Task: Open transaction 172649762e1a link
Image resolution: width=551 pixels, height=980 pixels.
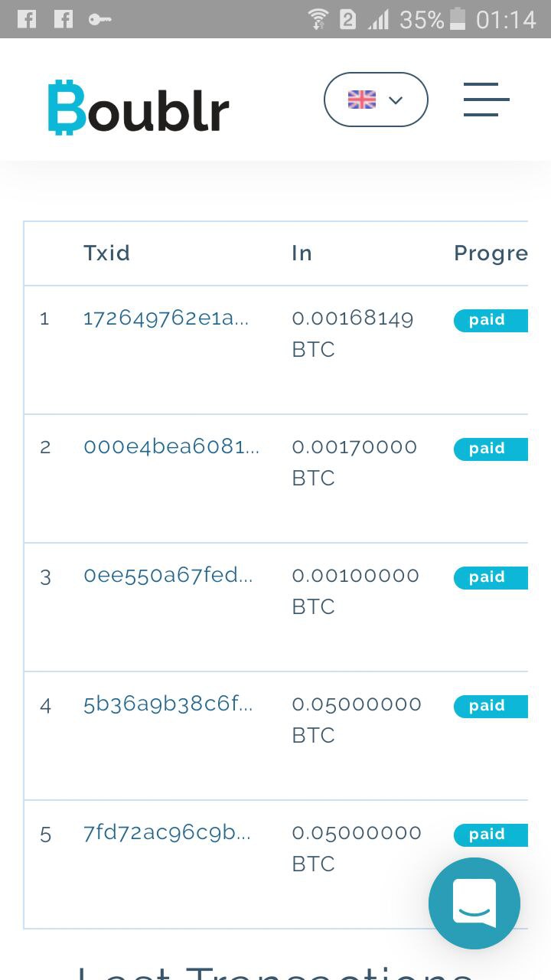Action: [165, 318]
